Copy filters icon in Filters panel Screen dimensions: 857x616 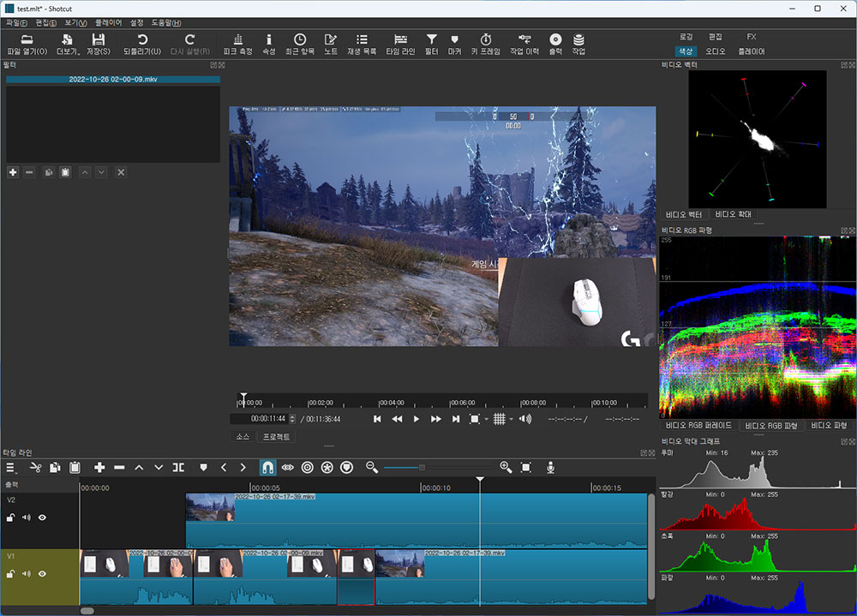coord(49,172)
